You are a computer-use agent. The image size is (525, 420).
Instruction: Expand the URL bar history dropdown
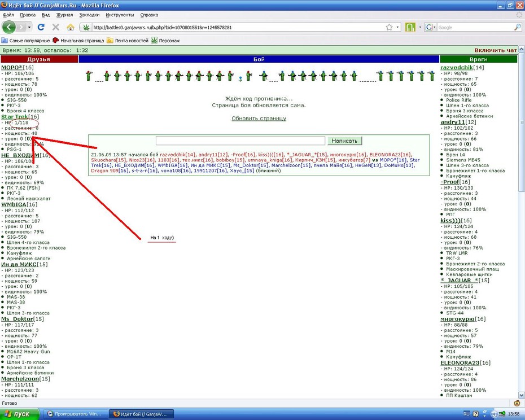tap(398, 28)
